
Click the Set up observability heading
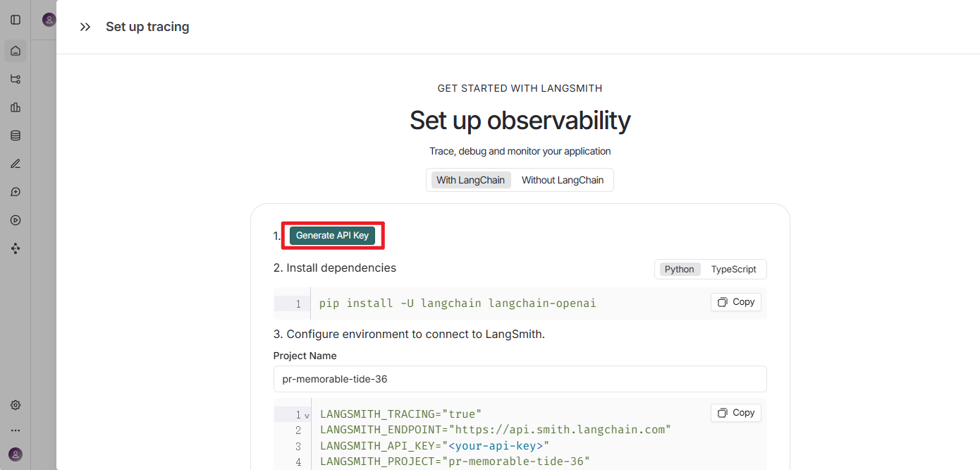tap(520, 120)
